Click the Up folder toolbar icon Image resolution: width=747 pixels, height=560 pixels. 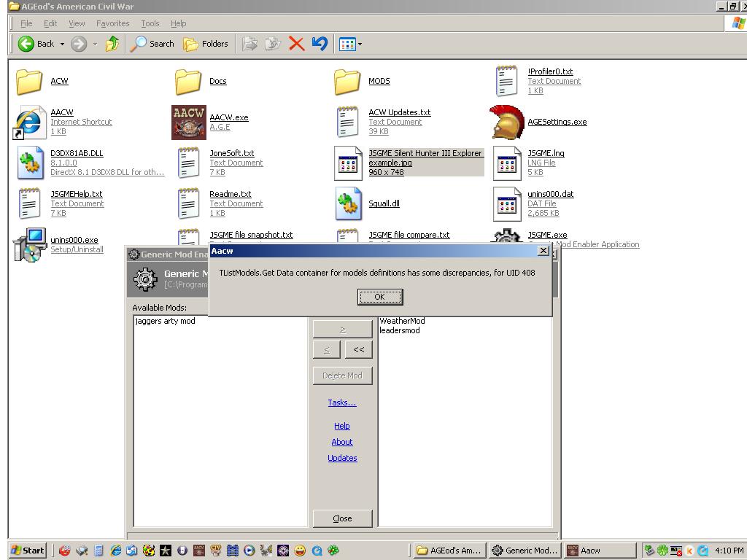(x=112, y=44)
